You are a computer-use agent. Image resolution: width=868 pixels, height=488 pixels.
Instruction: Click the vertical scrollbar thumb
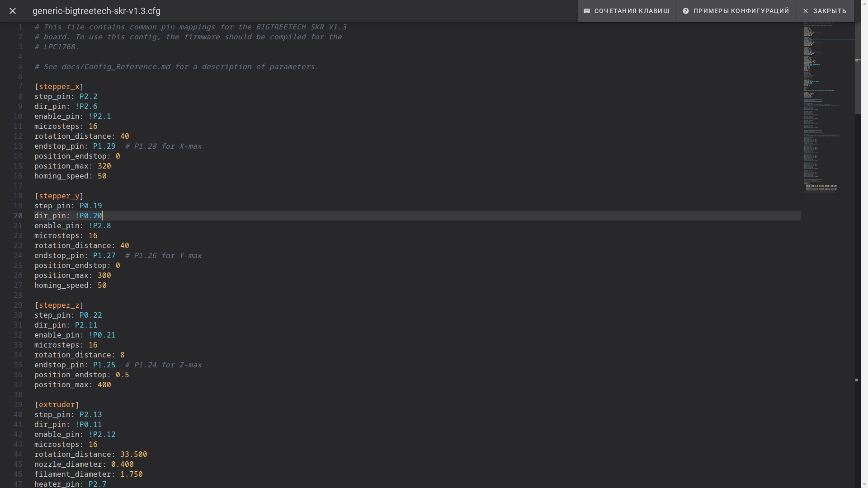click(x=858, y=68)
